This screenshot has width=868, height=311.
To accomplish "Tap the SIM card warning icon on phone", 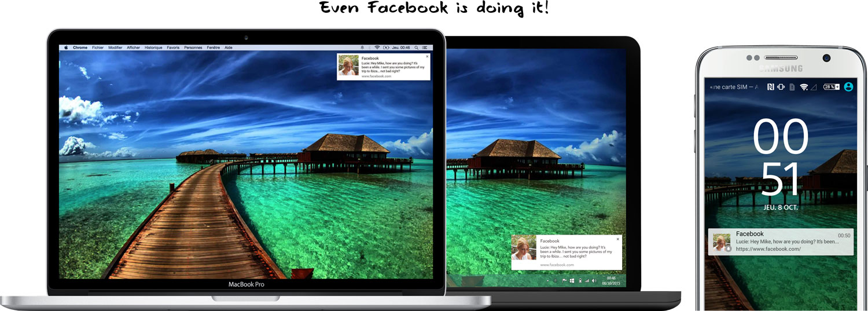I will click(791, 87).
